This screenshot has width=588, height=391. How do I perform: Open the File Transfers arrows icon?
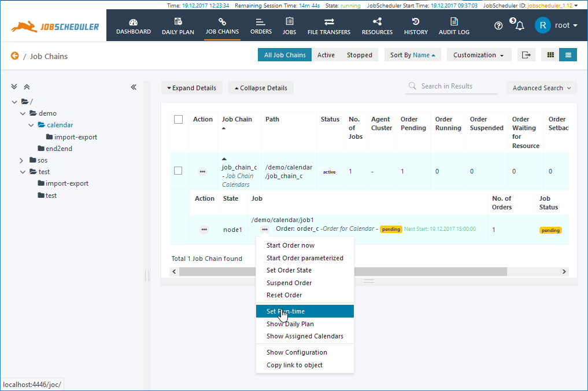click(329, 22)
